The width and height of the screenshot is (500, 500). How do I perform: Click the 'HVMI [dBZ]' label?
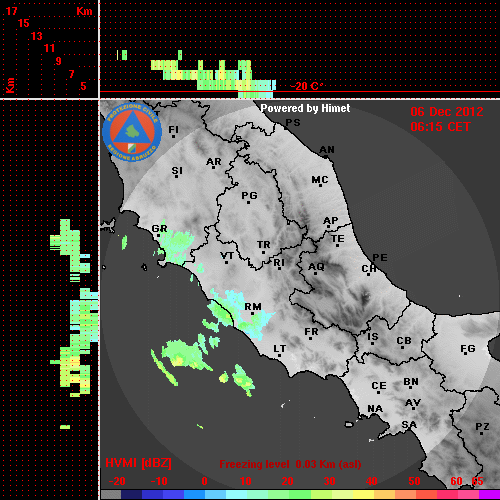coord(138,463)
